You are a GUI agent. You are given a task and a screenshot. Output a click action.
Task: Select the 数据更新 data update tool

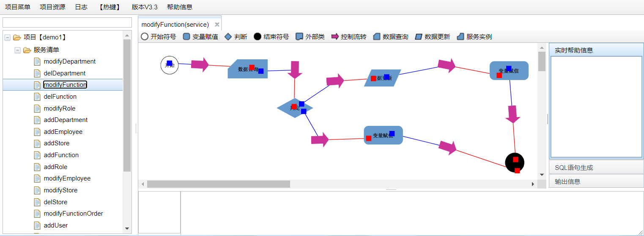pos(433,37)
